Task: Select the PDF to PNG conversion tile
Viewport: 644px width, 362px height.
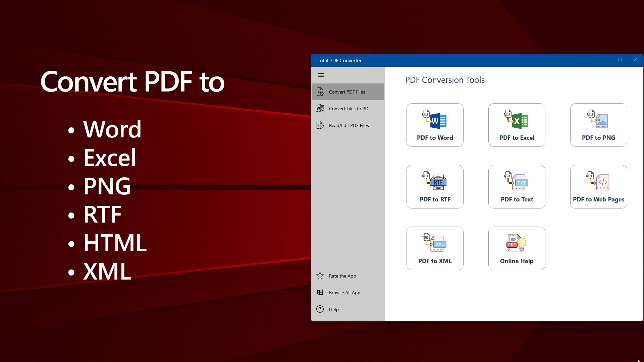Action: (x=598, y=125)
